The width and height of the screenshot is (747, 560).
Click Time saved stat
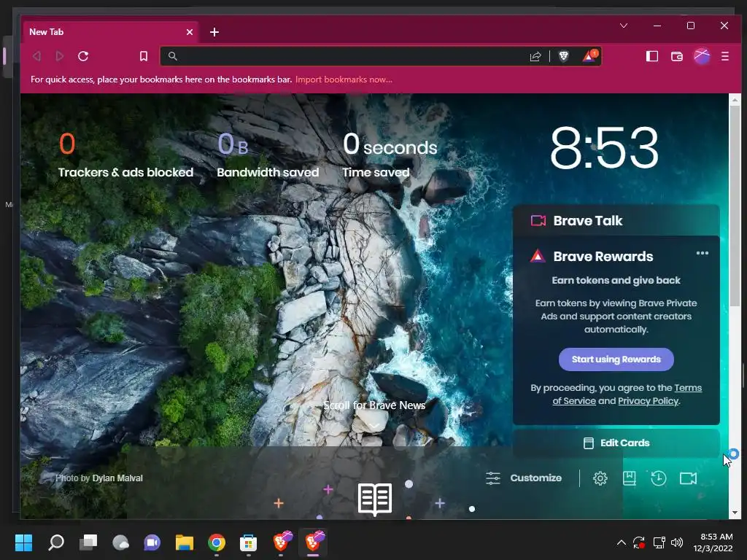(390, 155)
